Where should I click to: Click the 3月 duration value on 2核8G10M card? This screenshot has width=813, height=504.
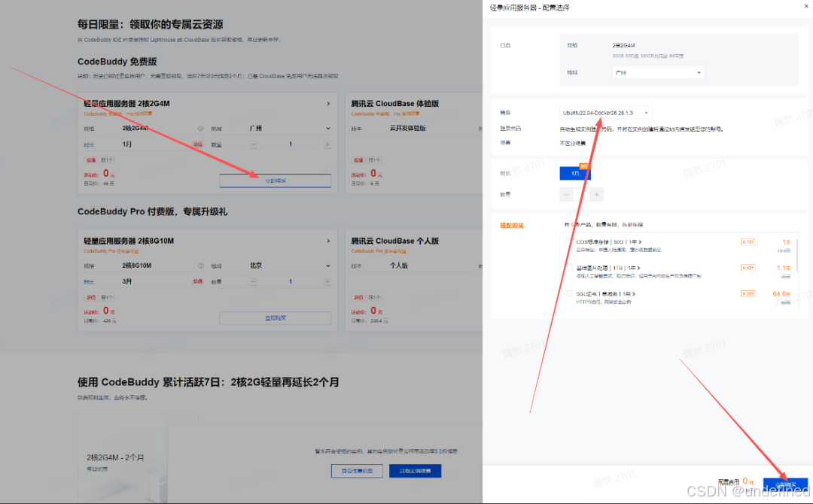127,282
